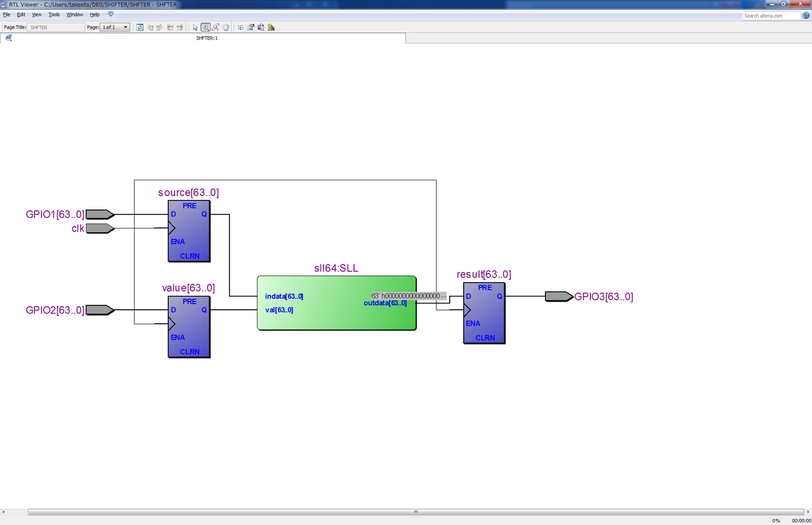This screenshot has width=812, height=525.
Task: Activate the magnifier zoom-to-region tool
Action: pos(216,27)
